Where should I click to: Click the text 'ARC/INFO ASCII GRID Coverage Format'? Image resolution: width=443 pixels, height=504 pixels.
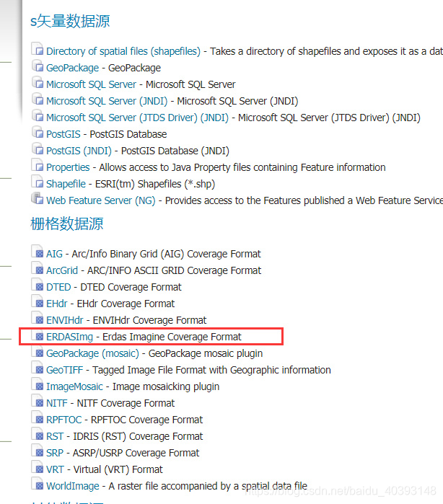[x=174, y=270]
